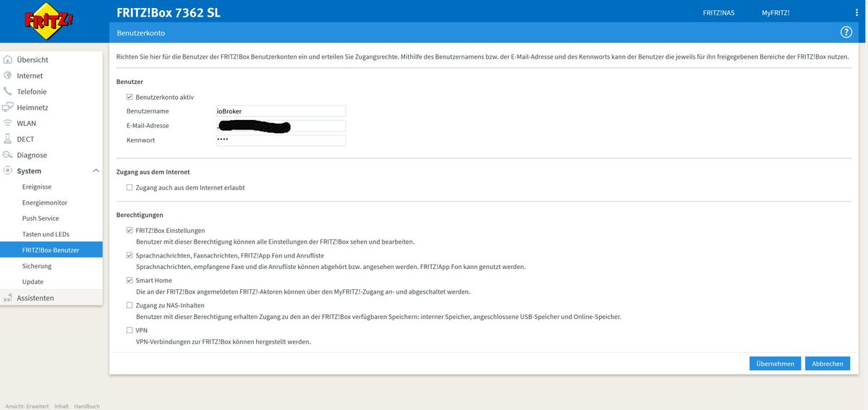Open the help question mark icon
The width and height of the screenshot is (868, 410).
pos(846,33)
